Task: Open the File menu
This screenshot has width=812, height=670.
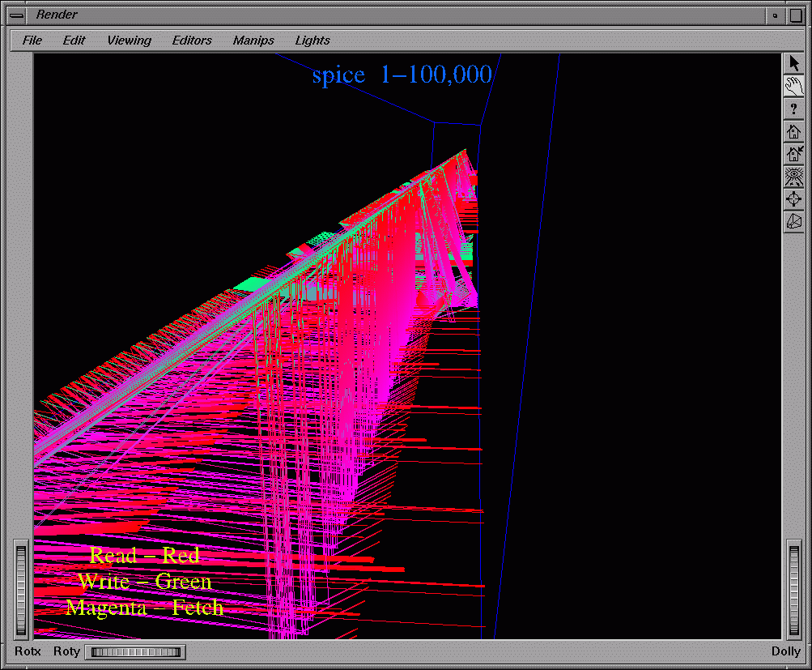Action: (32, 41)
